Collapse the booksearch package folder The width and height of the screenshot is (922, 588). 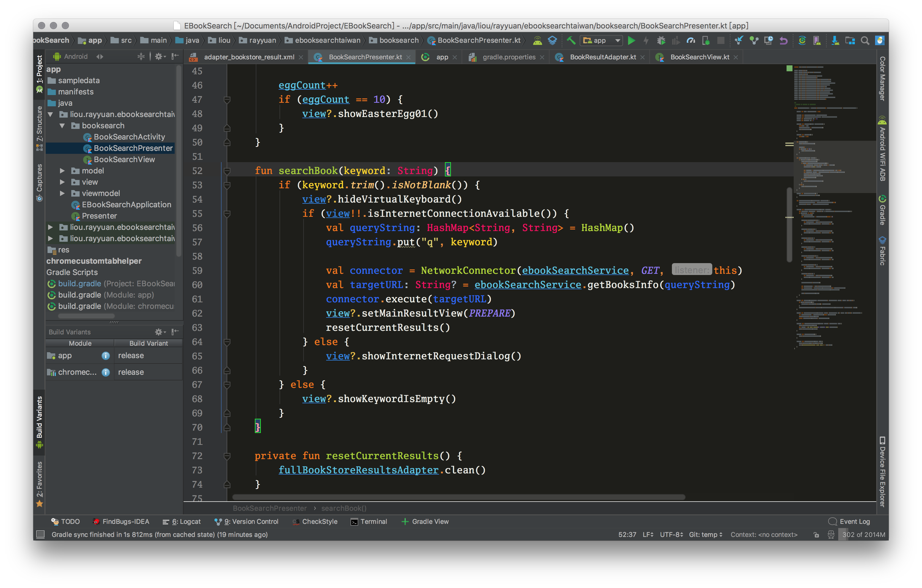(62, 126)
